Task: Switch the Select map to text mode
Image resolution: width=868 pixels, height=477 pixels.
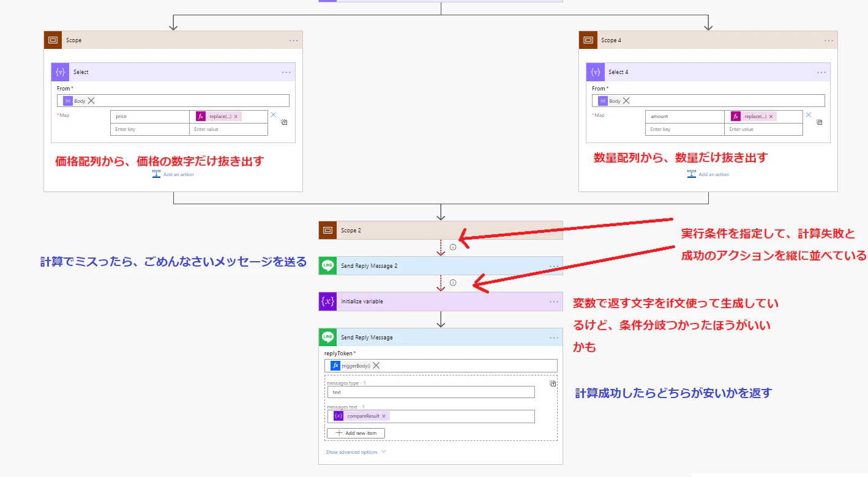Action: click(x=284, y=122)
